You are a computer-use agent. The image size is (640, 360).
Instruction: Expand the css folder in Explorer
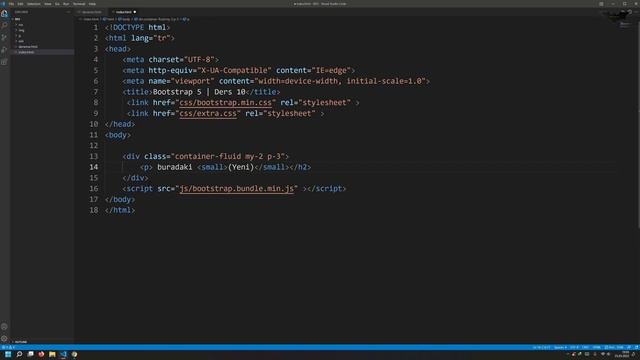pyautogui.click(x=21, y=25)
